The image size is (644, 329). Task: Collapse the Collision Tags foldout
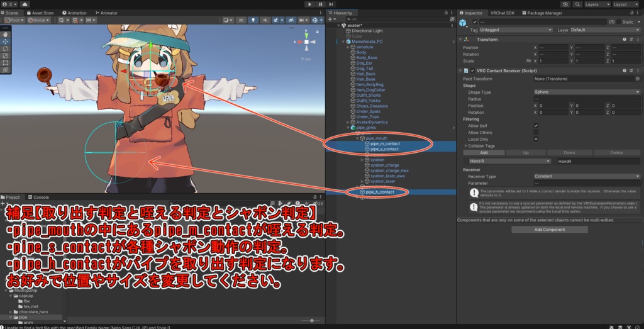(465, 146)
